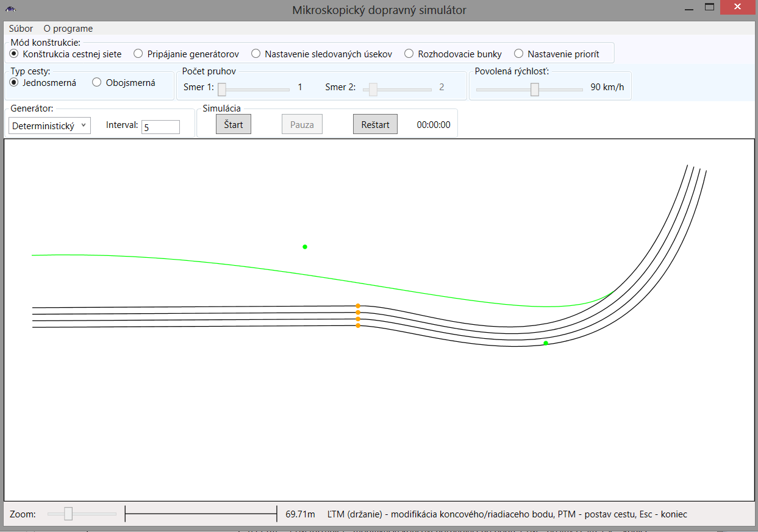The height and width of the screenshot is (532, 758).
Task: Click the Povolená rýchlosť speed slider
Action: pyautogui.click(x=535, y=90)
